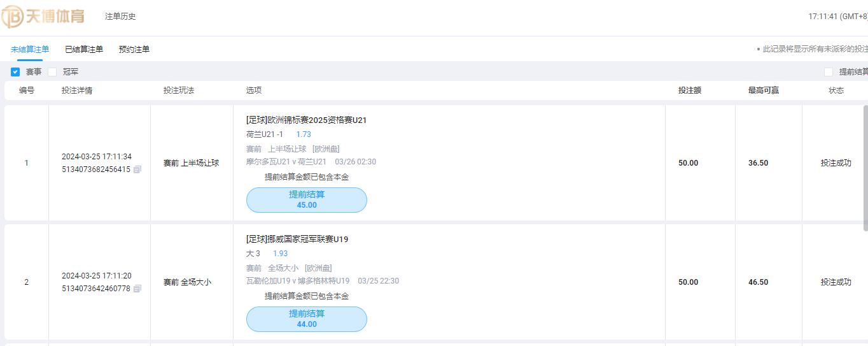The image size is (868, 346).
Task: Click the 状态 column header
Action: [836, 90]
